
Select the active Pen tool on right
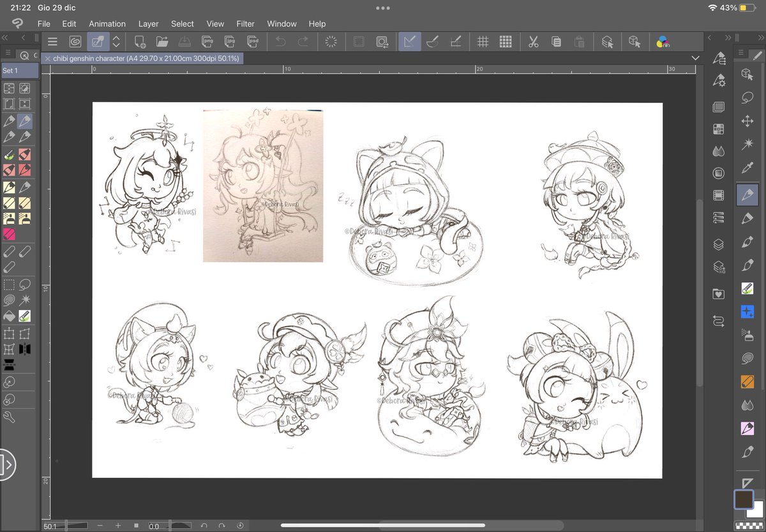747,194
